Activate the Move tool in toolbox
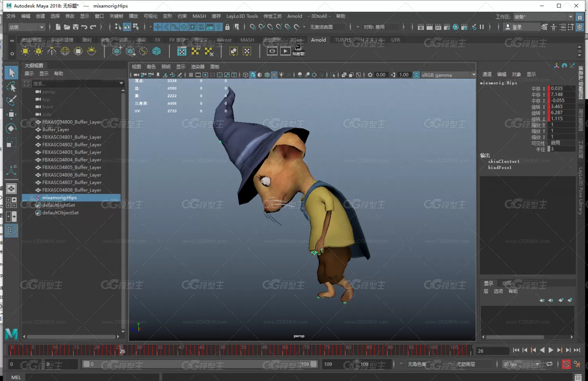The height and width of the screenshot is (381, 588). (11, 114)
